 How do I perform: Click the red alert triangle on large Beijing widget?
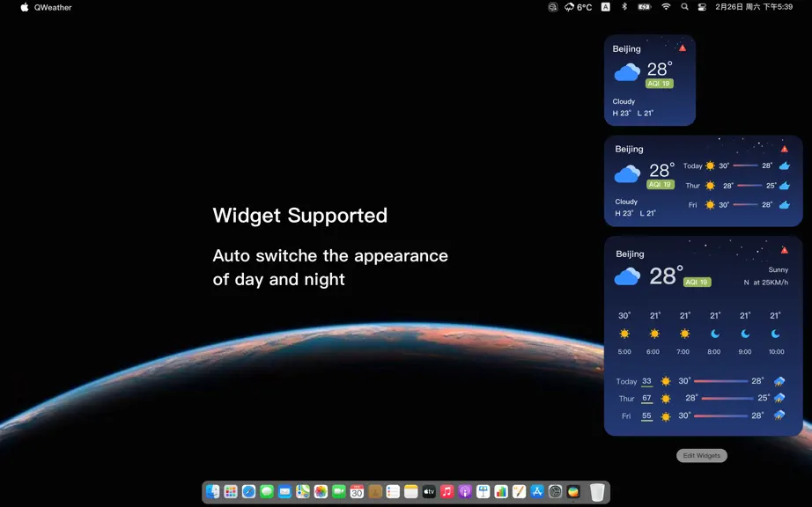pyautogui.click(x=785, y=250)
